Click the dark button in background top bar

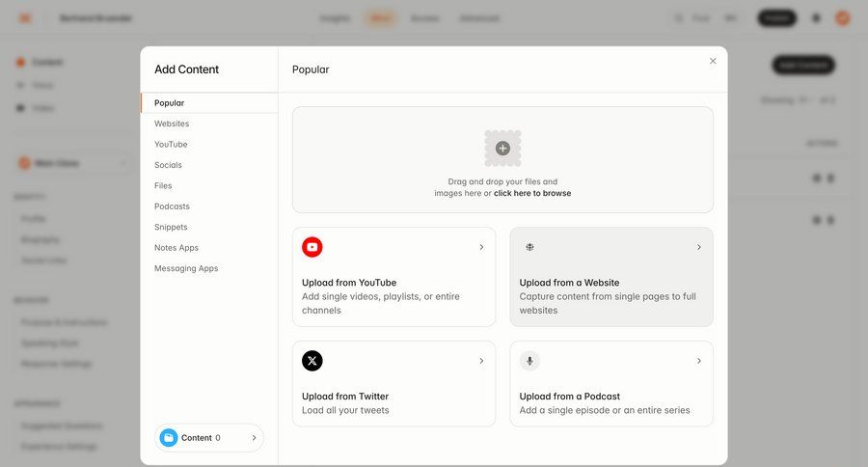coord(776,18)
